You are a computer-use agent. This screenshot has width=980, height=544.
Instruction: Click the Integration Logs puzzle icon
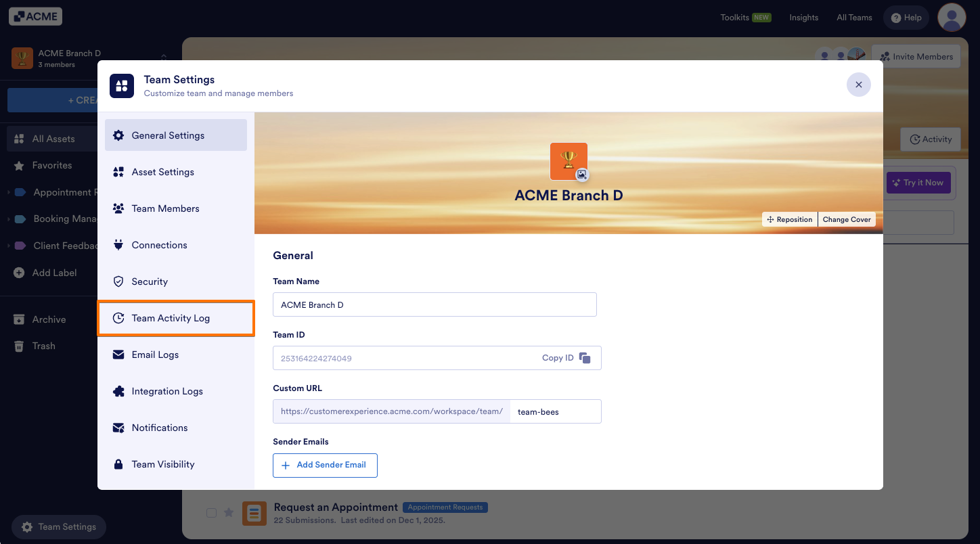point(118,391)
